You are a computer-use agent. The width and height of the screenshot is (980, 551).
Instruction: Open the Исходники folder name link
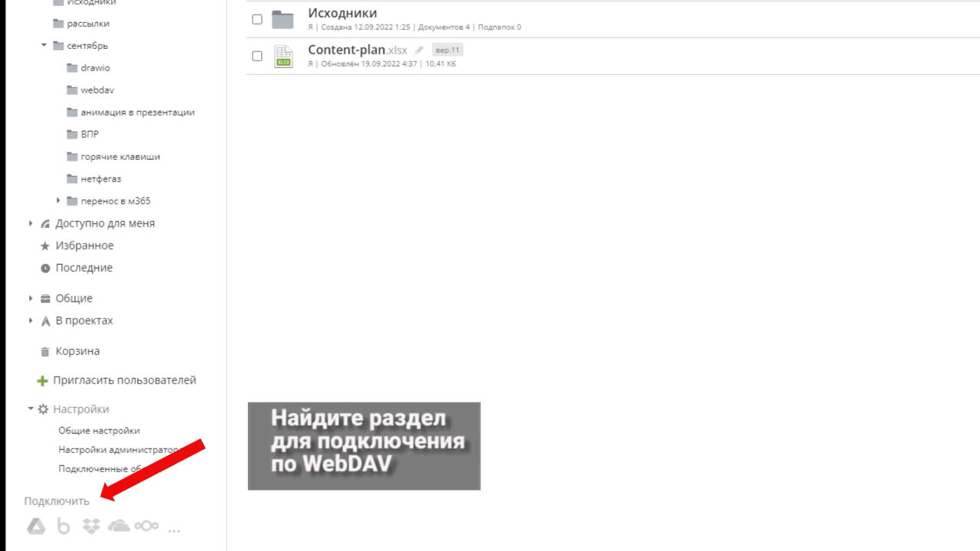(342, 13)
